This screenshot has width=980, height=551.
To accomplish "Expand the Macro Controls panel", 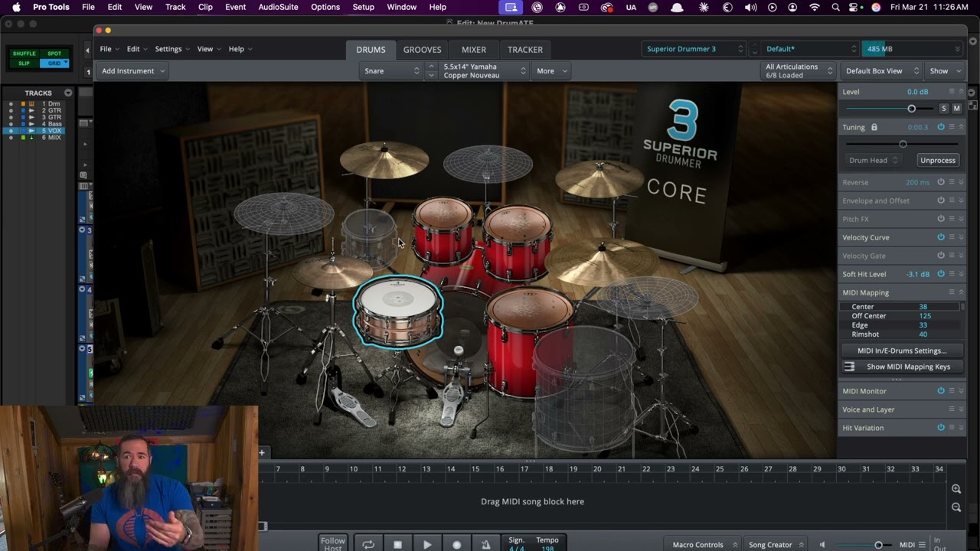I will [x=704, y=544].
